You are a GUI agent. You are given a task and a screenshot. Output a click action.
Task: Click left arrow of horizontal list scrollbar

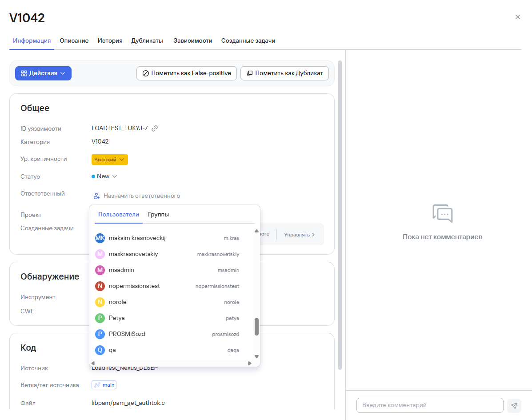[93, 364]
